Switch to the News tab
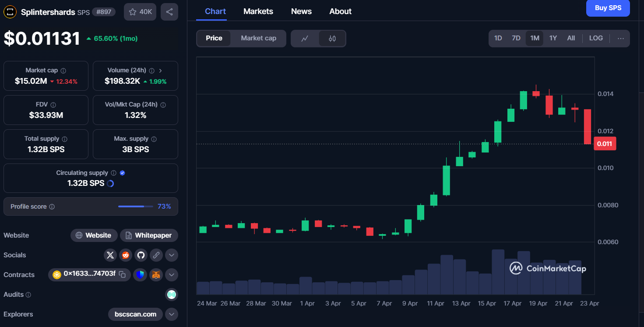The width and height of the screenshot is (644, 327). pos(302,11)
